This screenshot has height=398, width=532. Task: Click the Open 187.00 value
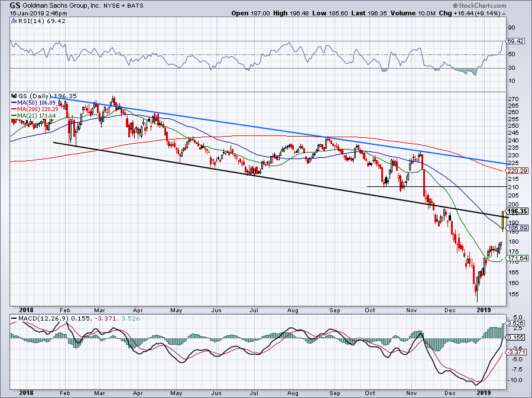(x=251, y=13)
